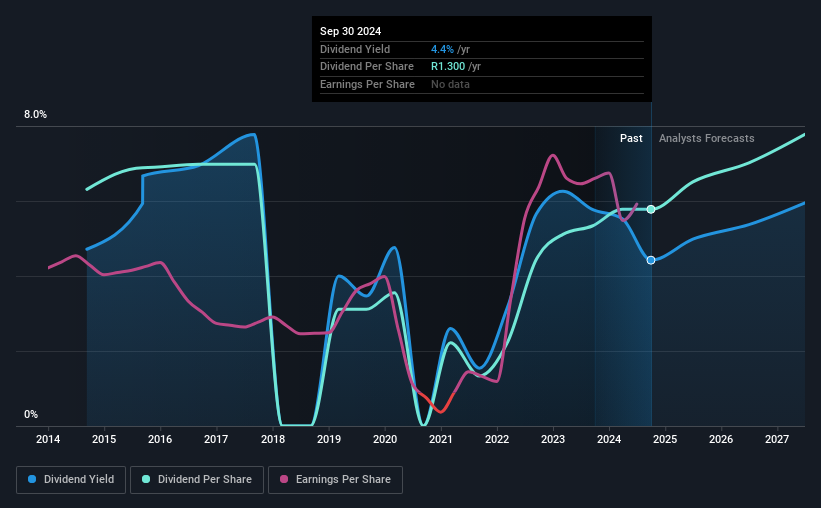Viewport: 821px width, 508px height.
Task: Click the 'Earnings Per Share' tooltip row label
Action: (x=367, y=84)
